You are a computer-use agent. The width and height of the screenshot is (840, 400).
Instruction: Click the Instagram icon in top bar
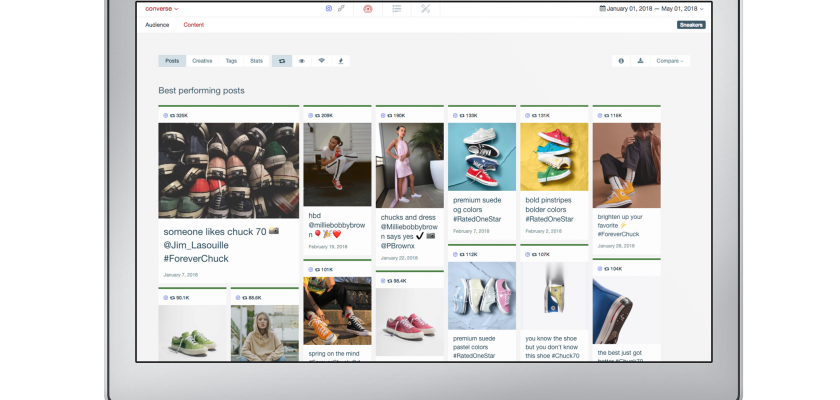click(329, 9)
